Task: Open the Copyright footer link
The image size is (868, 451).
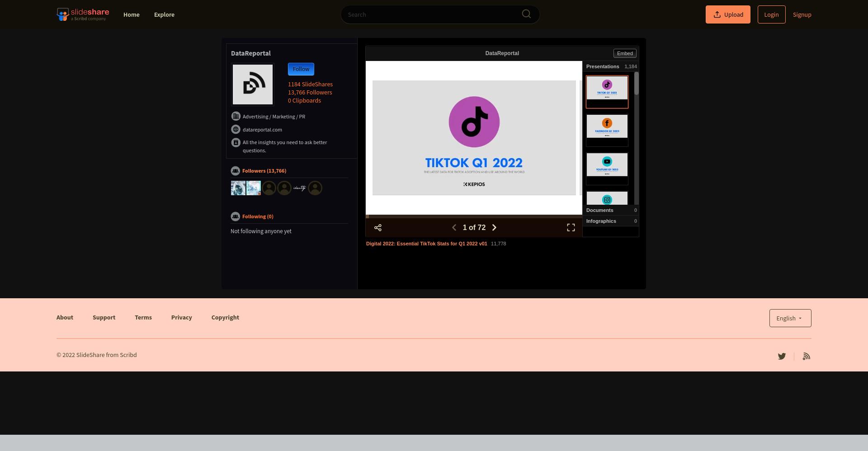Action: (225, 317)
